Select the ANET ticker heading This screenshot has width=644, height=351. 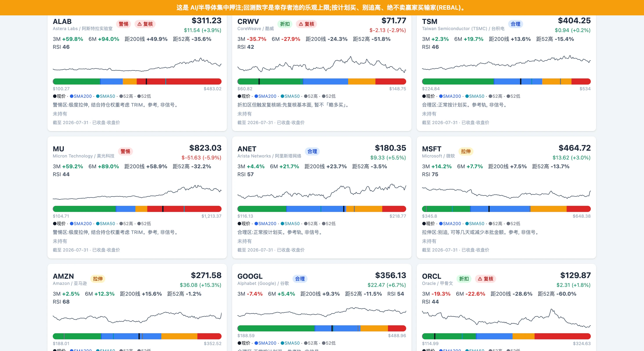click(x=247, y=149)
